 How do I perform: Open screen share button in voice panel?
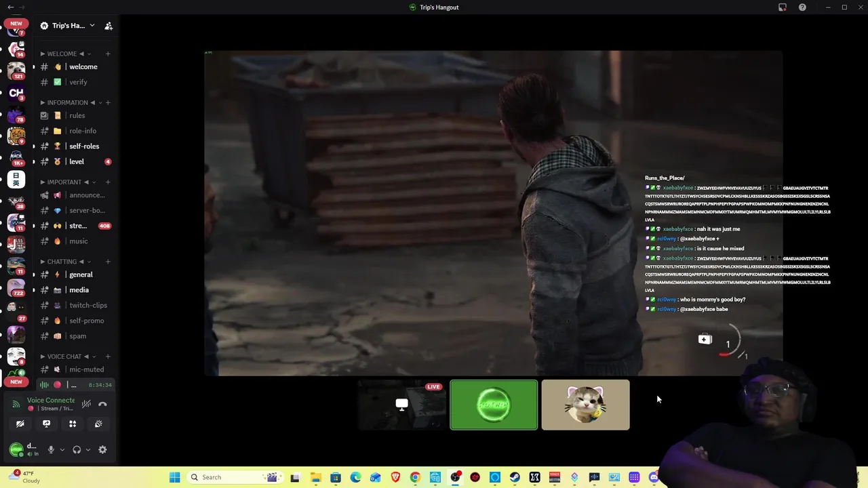click(x=46, y=424)
